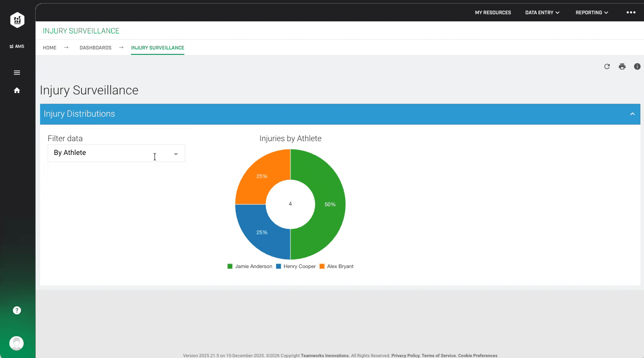The height and width of the screenshot is (358, 644).
Task: Click the Filter data label
Action: [65, 138]
